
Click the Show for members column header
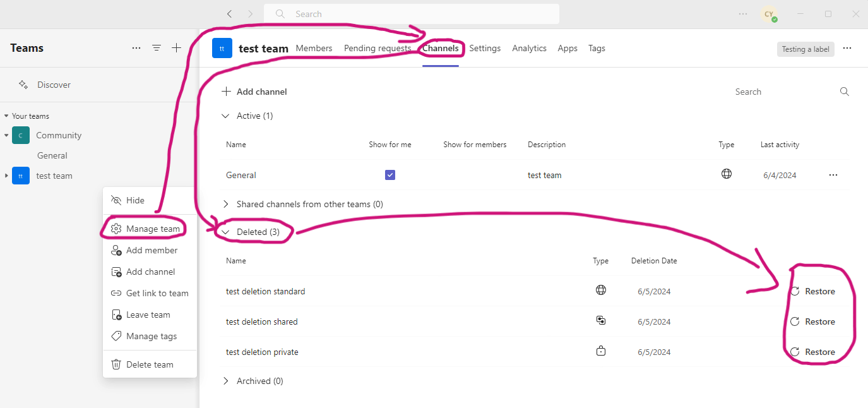point(475,145)
